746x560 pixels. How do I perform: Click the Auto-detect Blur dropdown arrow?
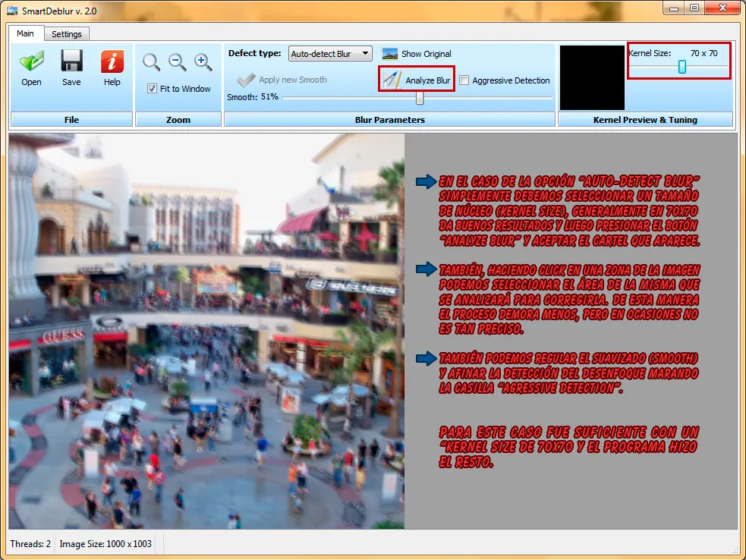[365, 53]
